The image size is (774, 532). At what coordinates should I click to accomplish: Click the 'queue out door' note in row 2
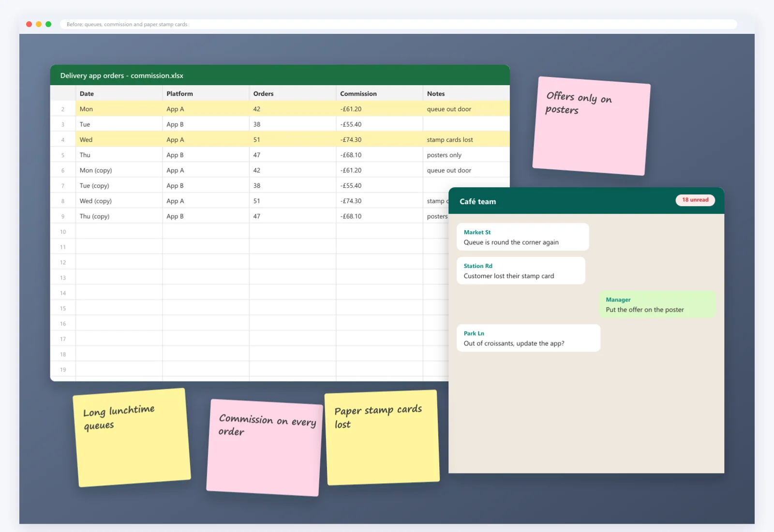(x=466, y=109)
